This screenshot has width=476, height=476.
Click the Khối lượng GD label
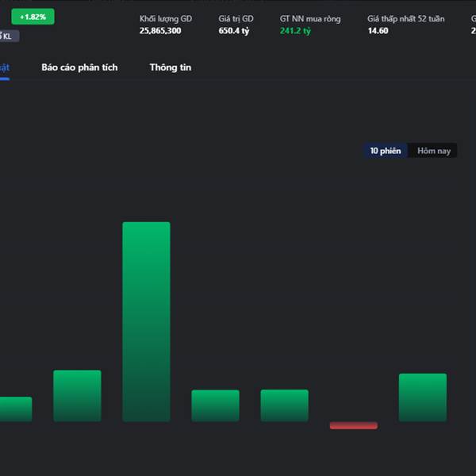[166, 19]
